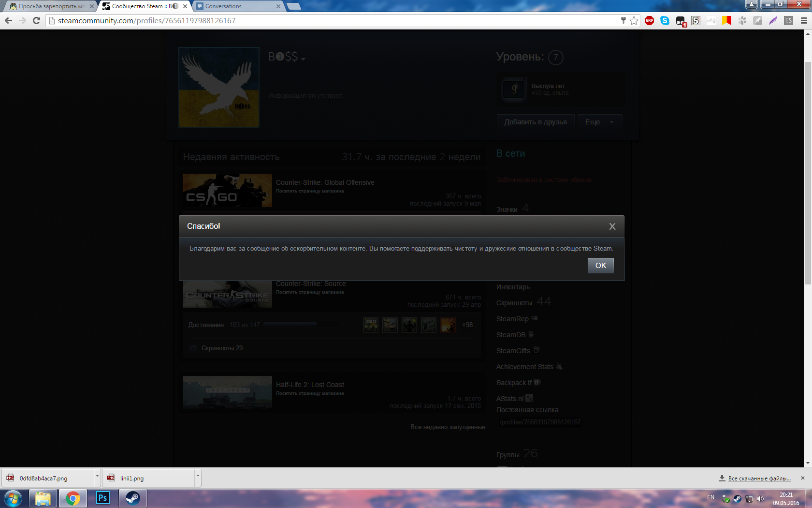Image resolution: width=812 pixels, height=508 pixels.
Task: Expand options for 0dfd8ab4aca7.png download
Action: click(x=97, y=478)
